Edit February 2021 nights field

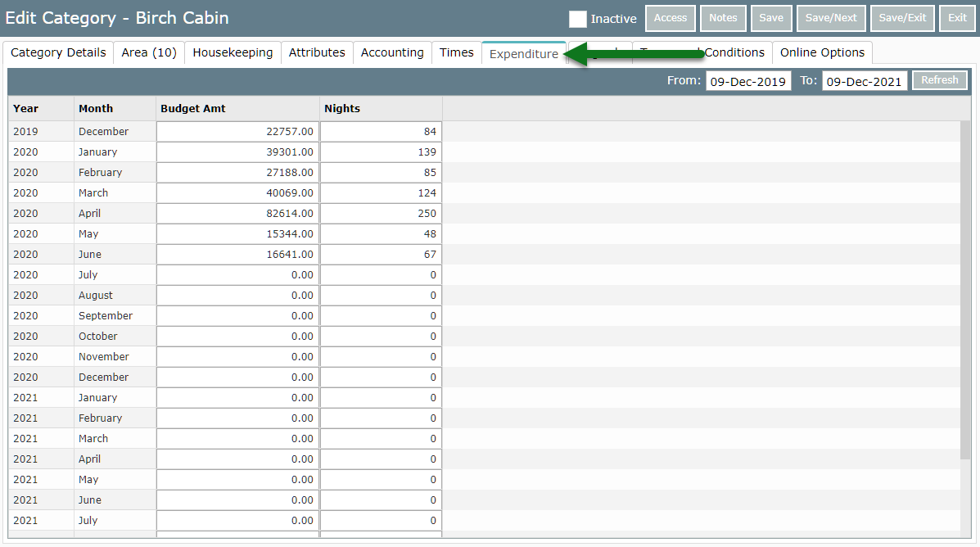pos(381,418)
